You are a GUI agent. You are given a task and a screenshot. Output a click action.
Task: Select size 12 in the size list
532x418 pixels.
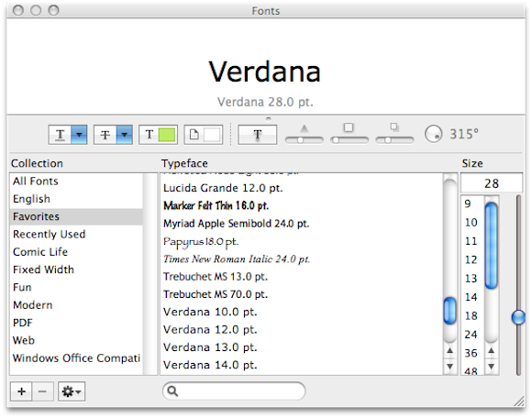(x=472, y=259)
